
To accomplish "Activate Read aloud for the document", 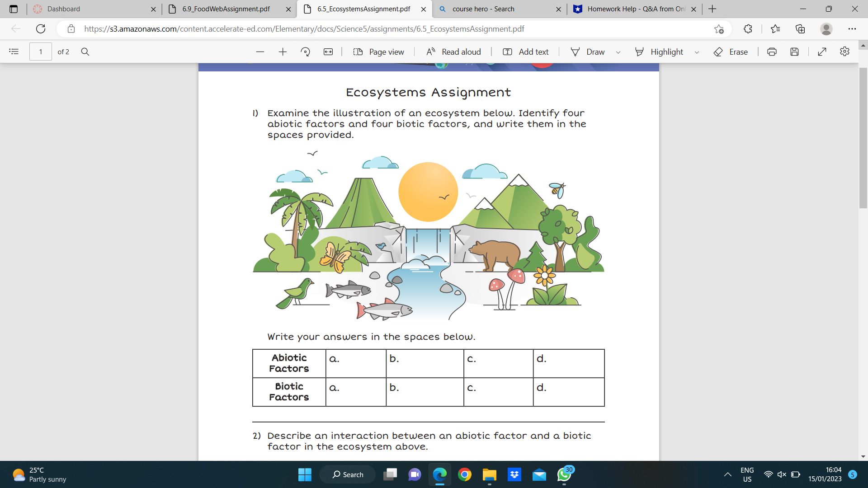I will pyautogui.click(x=453, y=52).
